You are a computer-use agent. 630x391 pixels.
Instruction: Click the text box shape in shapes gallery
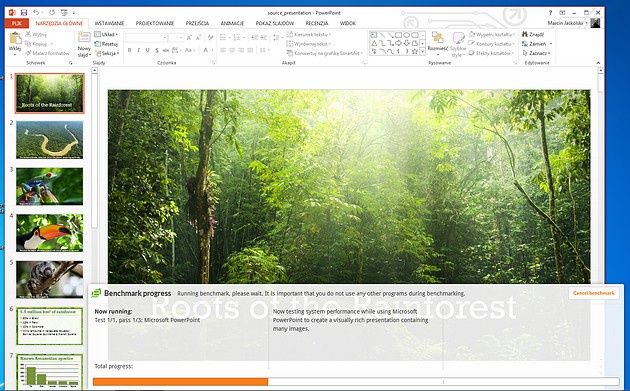374,35
